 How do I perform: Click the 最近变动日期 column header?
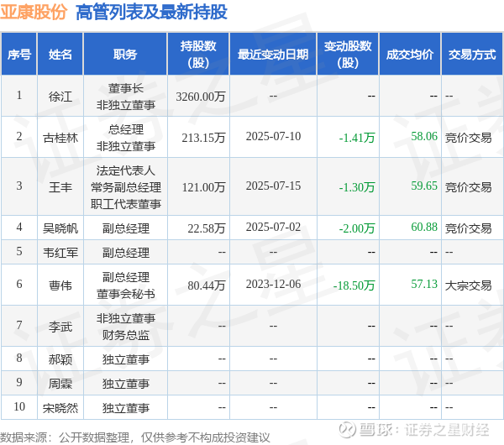tap(273, 55)
